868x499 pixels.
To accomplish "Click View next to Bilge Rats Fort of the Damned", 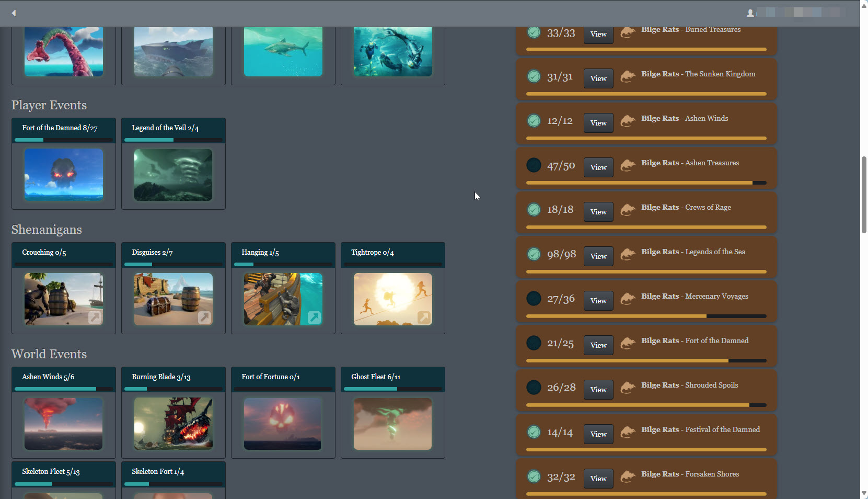I will [598, 345].
